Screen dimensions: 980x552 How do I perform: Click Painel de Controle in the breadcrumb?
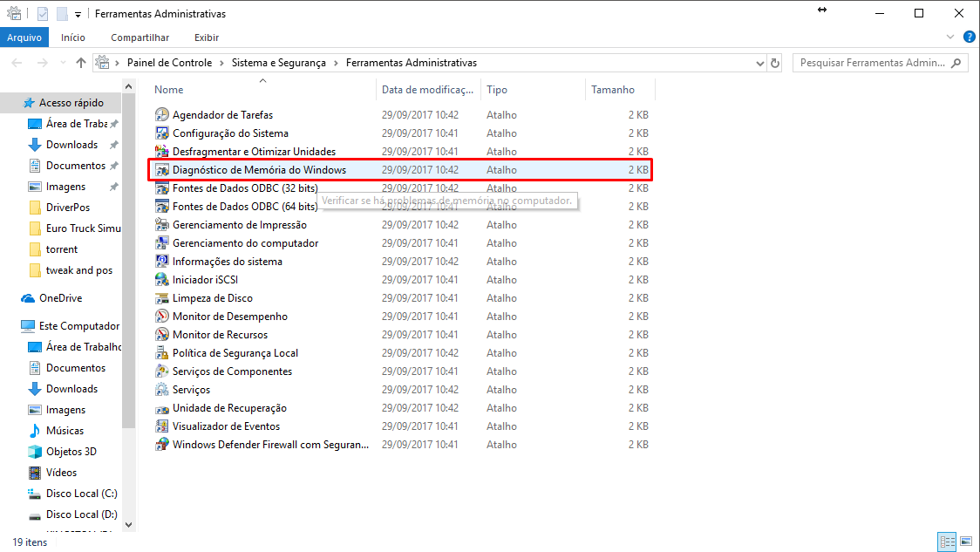coord(169,63)
